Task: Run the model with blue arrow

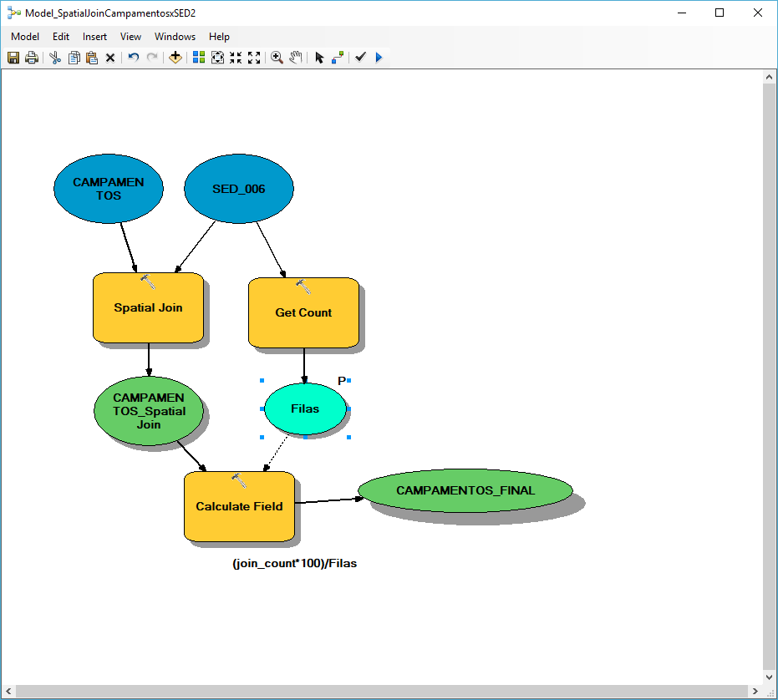Action: [379, 58]
